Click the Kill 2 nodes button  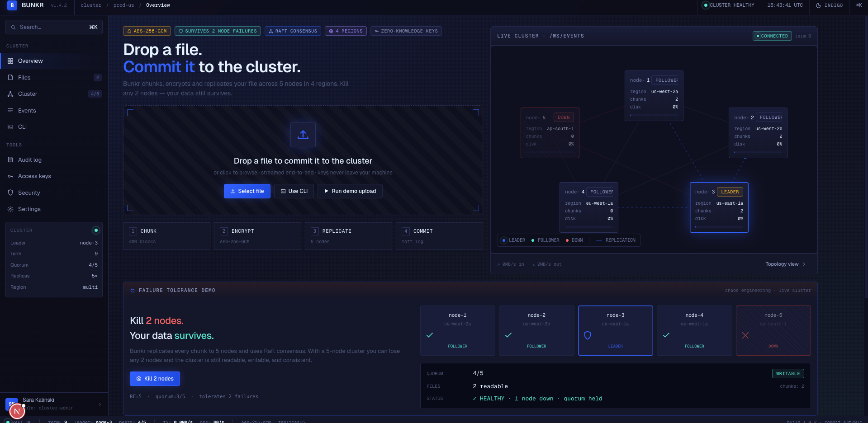coord(155,379)
